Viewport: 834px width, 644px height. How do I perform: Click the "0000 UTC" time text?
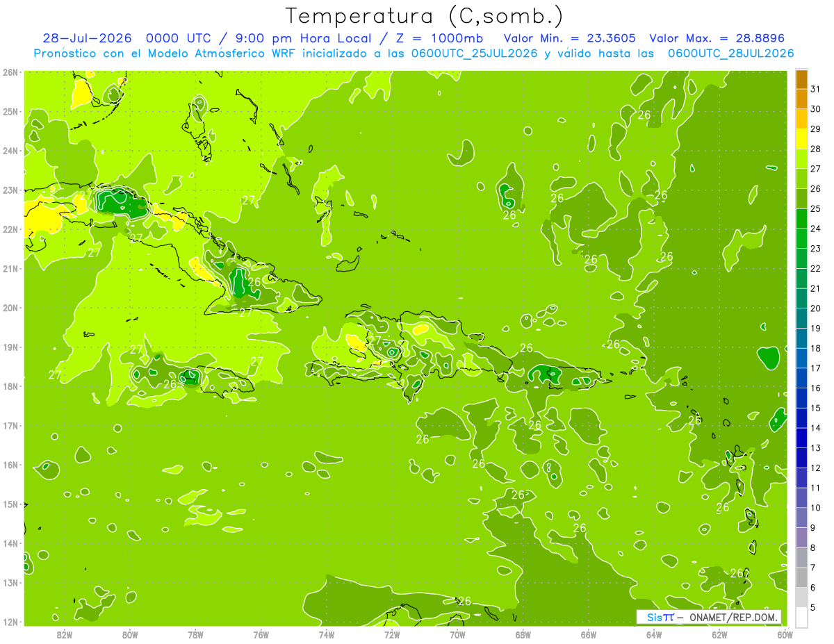[180, 38]
